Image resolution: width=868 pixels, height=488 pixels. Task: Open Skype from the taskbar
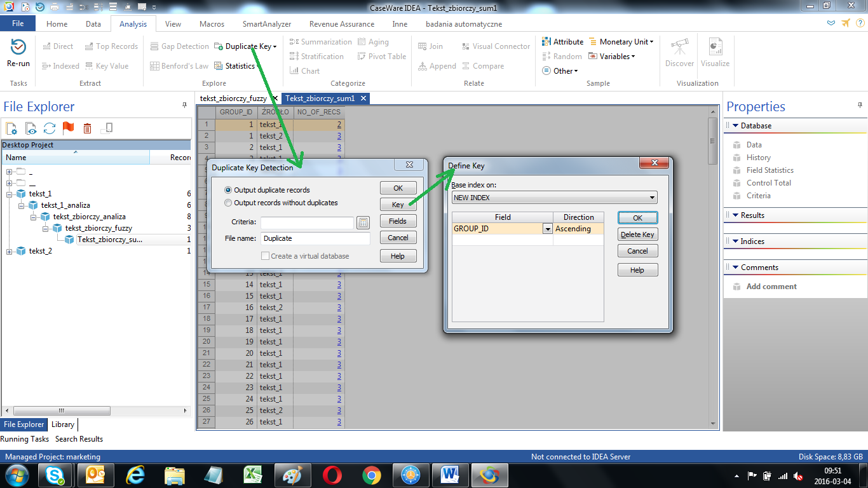pos(55,475)
